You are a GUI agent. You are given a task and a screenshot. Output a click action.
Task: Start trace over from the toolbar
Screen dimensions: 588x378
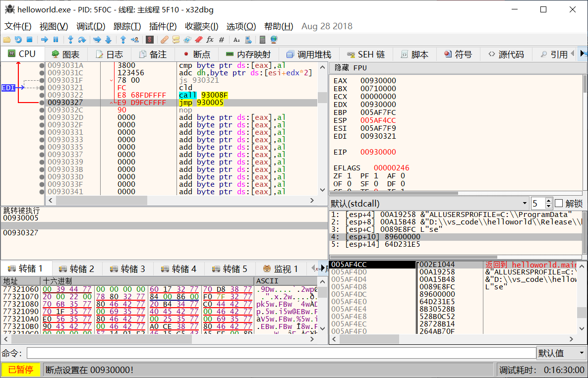[x=109, y=40]
